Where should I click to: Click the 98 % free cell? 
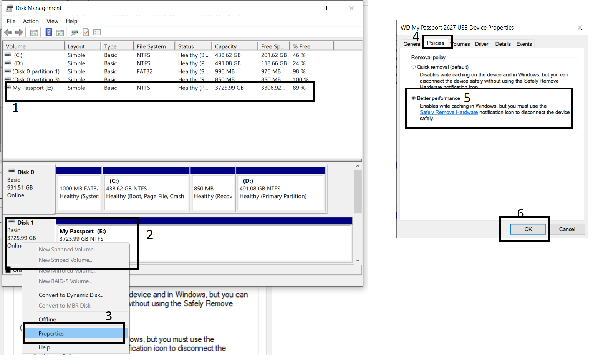pos(299,71)
